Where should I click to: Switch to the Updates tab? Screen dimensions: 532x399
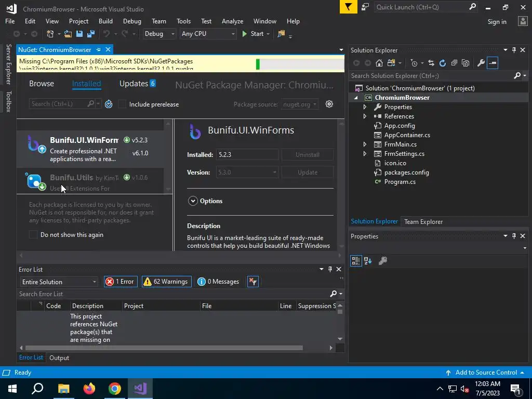[x=137, y=84]
